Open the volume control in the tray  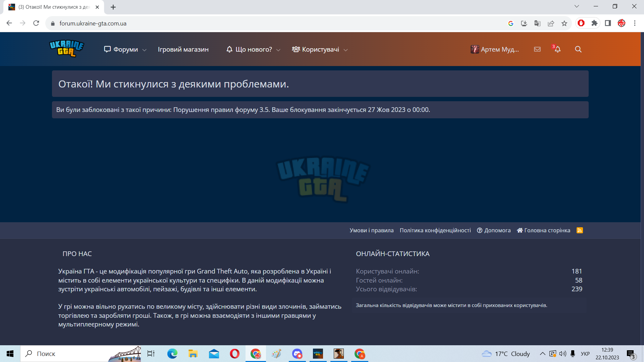(563, 354)
